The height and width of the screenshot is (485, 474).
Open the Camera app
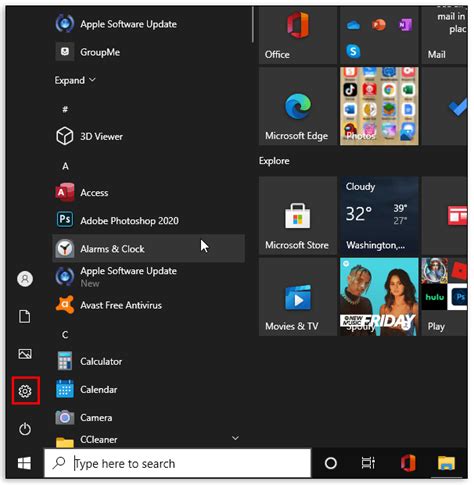(x=149, y=417)
